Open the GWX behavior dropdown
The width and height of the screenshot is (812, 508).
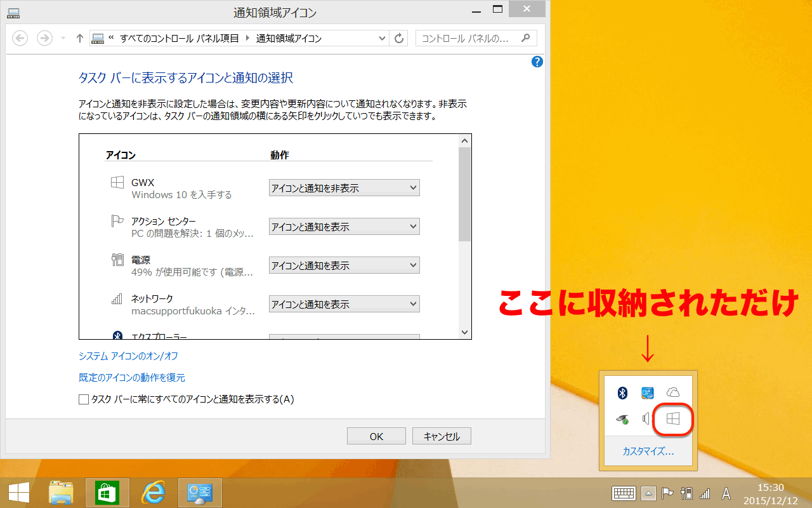click(x=344, y=188)
